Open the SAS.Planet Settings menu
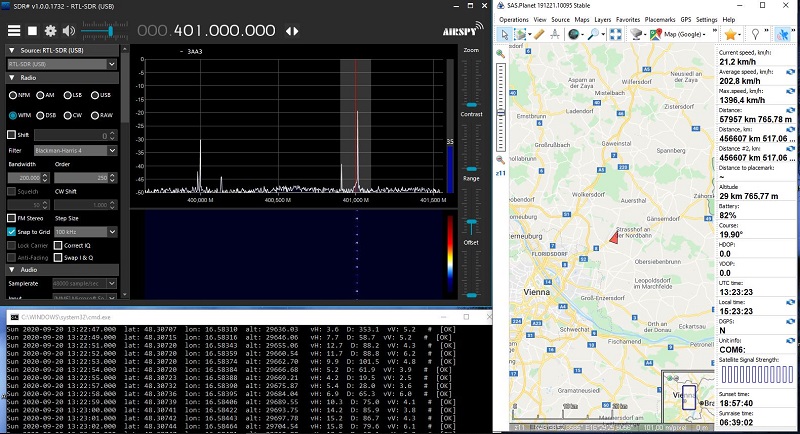The height and width of the screenshot is (434, 800). [x=707, y=19]
